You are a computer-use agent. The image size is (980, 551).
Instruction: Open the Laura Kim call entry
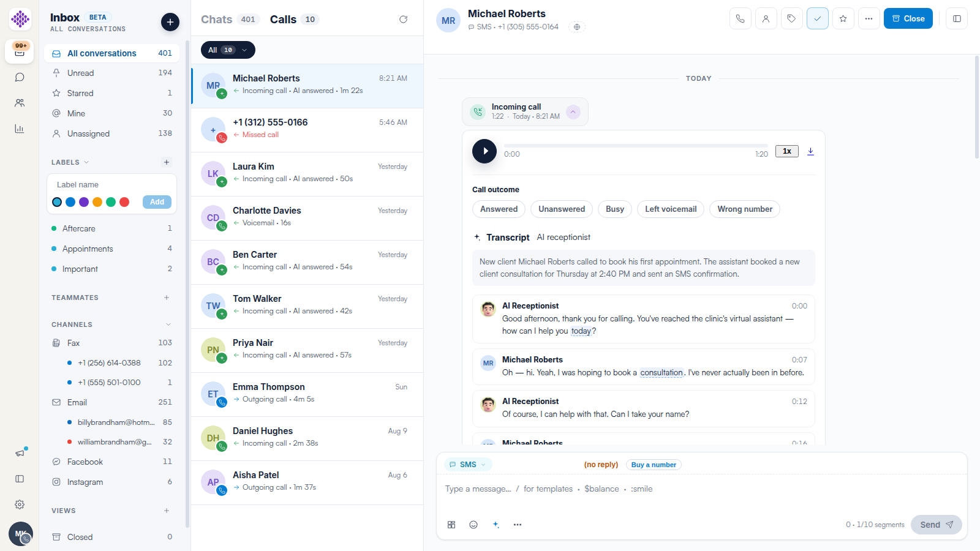[307, 174]
